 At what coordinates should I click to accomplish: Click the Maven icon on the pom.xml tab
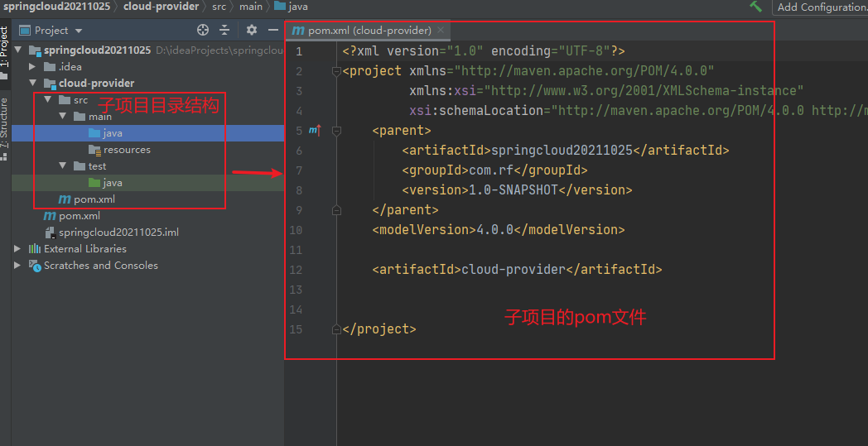(x=298, y=31)
